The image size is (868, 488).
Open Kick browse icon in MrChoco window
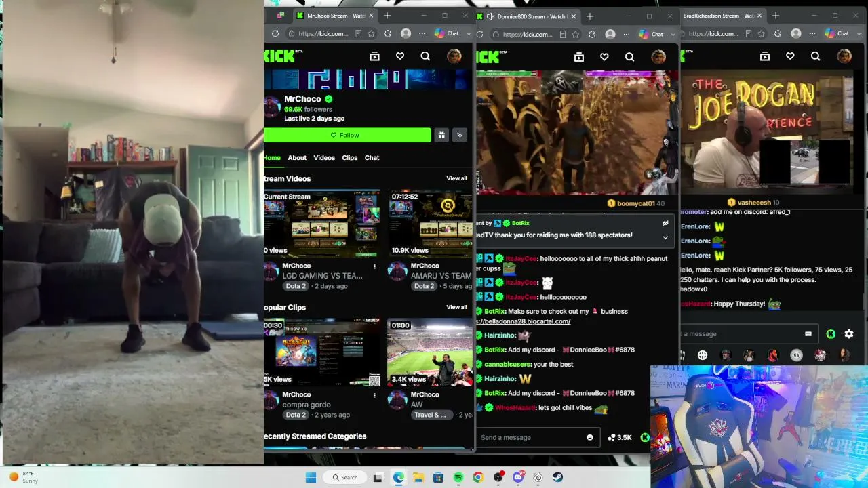point(374,57)
